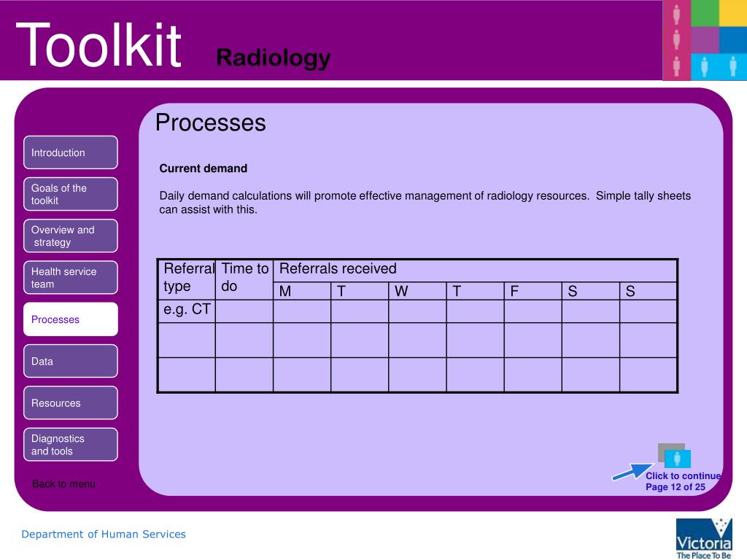Click the 'e.g. CT' table cell

(187, 311)
